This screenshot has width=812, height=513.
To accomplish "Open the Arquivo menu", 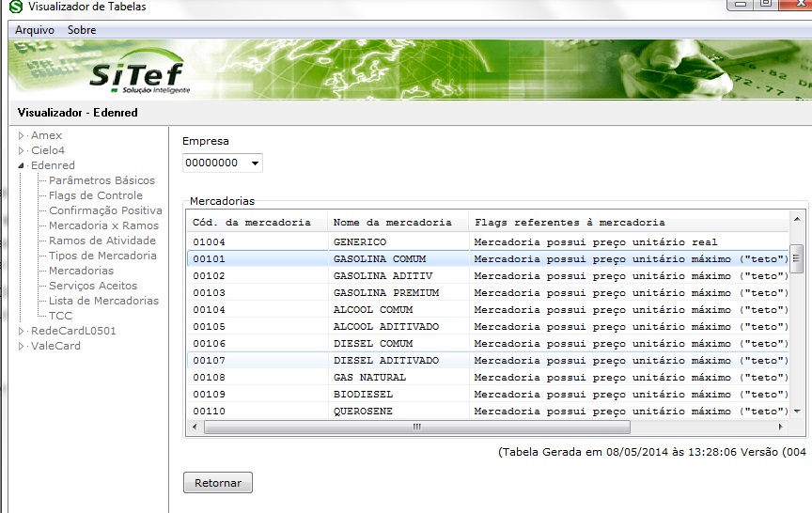I will (34, 30).
